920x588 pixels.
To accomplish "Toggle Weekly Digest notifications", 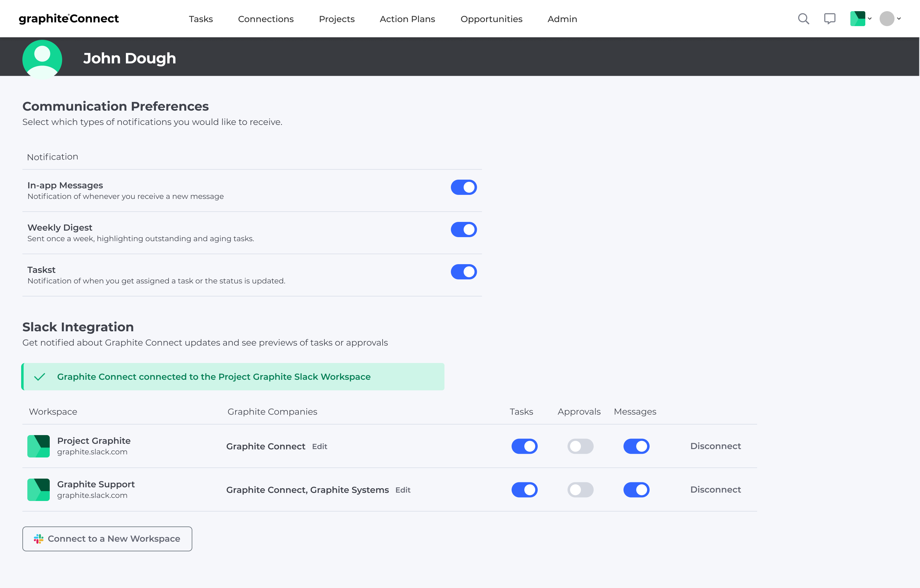I will pyautogui.click(x=463, y=230).
